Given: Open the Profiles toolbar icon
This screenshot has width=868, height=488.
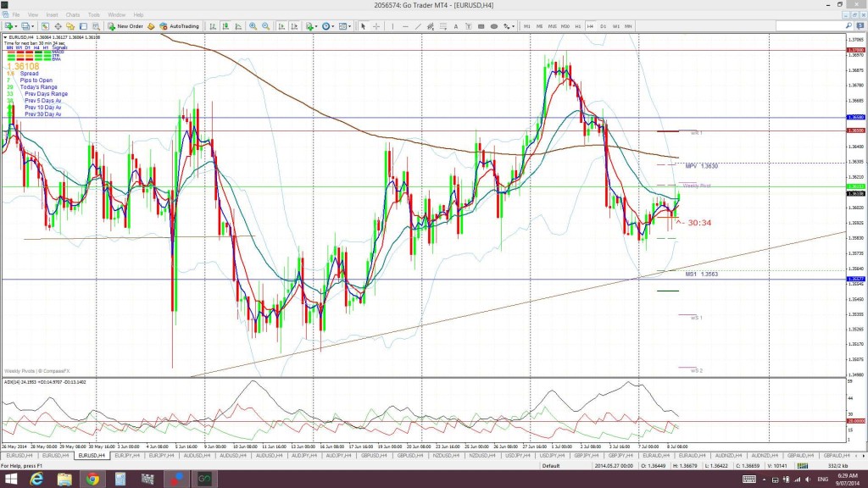Looking at the screenshot, I should pos(25,26).
